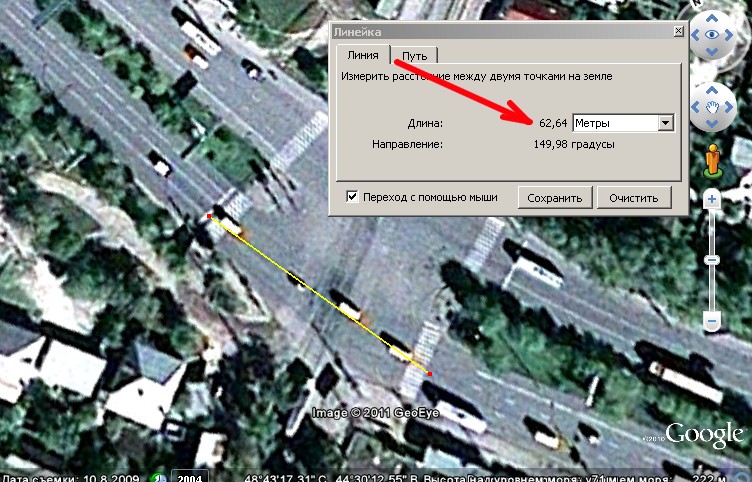Click the move-left arrow on hand joystick
The width and height of the screenshot is (752, 482).
click(695, 107)
